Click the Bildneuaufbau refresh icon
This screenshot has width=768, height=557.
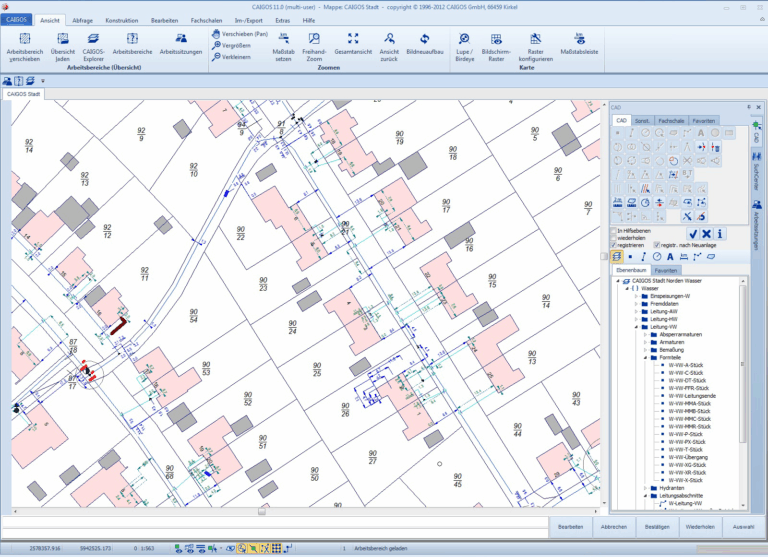pos(423,39)
